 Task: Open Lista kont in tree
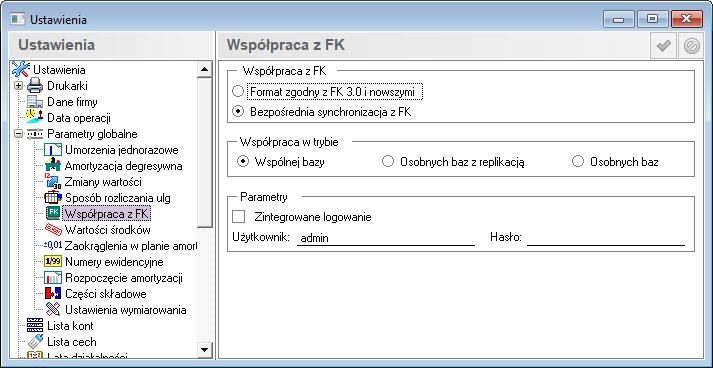coord(70,326)
